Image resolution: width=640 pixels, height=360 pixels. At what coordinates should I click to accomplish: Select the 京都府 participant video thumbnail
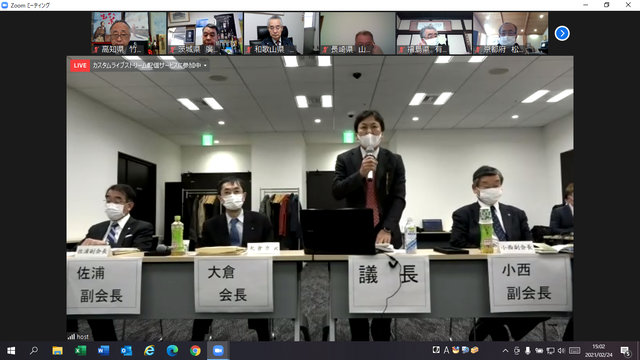(510, 33)
